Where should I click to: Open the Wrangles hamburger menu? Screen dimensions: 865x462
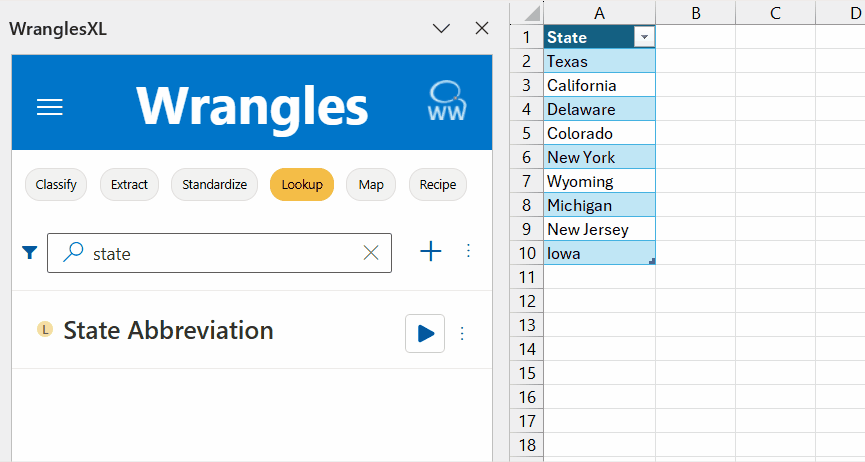click(50, 107)
